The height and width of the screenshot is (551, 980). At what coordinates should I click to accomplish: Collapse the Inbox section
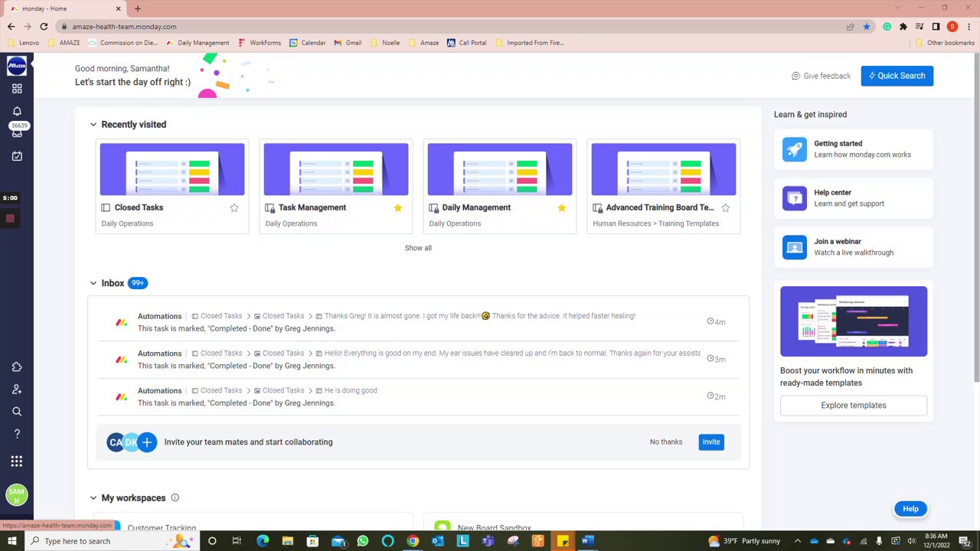[93, 283]
